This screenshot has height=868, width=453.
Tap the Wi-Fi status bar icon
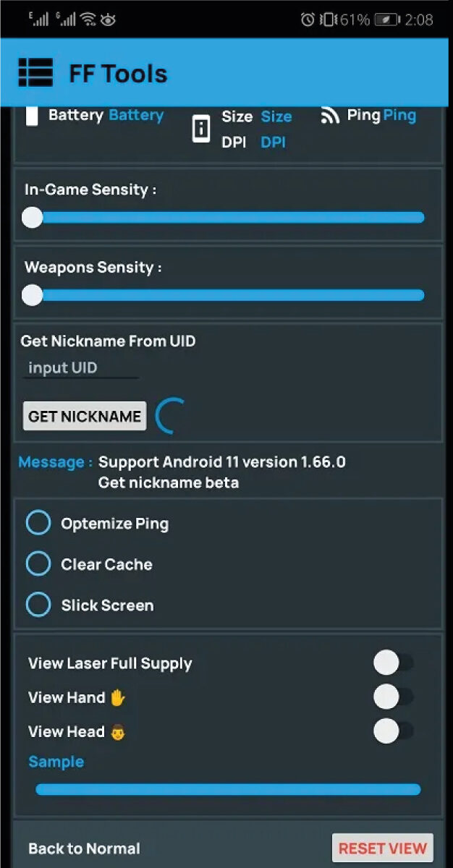coord(88,20)
